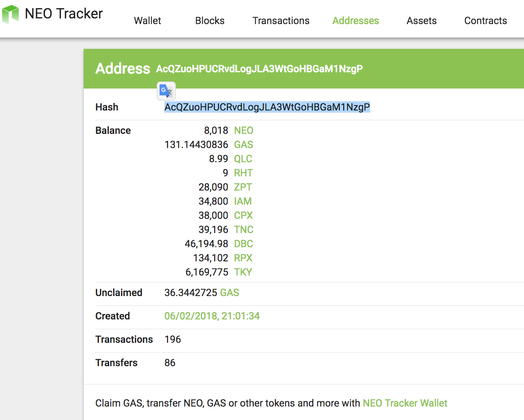
Task: Open NEO Tracker Wallet link
Action: click(405, 403)
